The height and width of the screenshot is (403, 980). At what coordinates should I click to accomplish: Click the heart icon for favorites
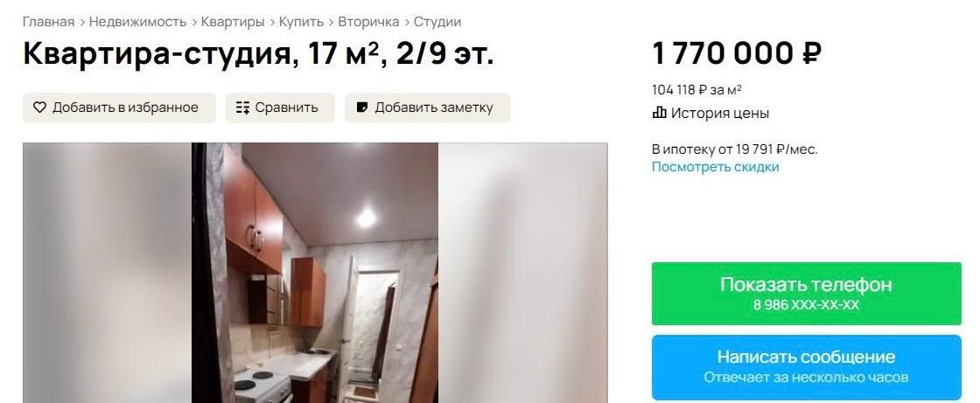(40, 108)
